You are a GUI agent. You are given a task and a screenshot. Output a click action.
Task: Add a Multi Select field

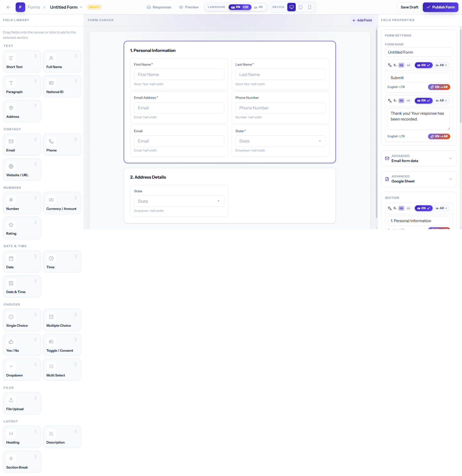62,370
